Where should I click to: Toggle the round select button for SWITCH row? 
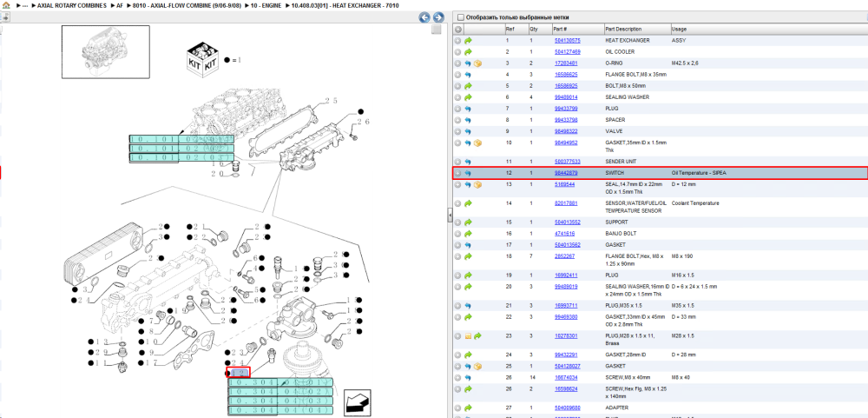pos(457,174)
